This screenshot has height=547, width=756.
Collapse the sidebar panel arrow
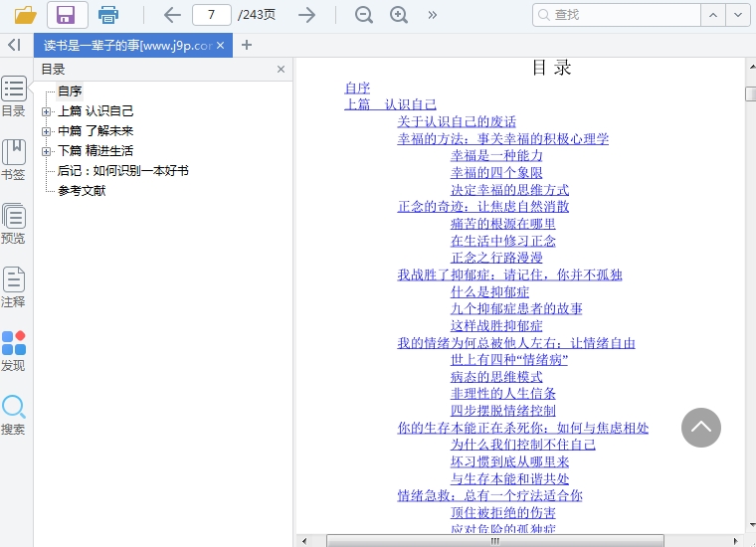click(x=15, y=45)
